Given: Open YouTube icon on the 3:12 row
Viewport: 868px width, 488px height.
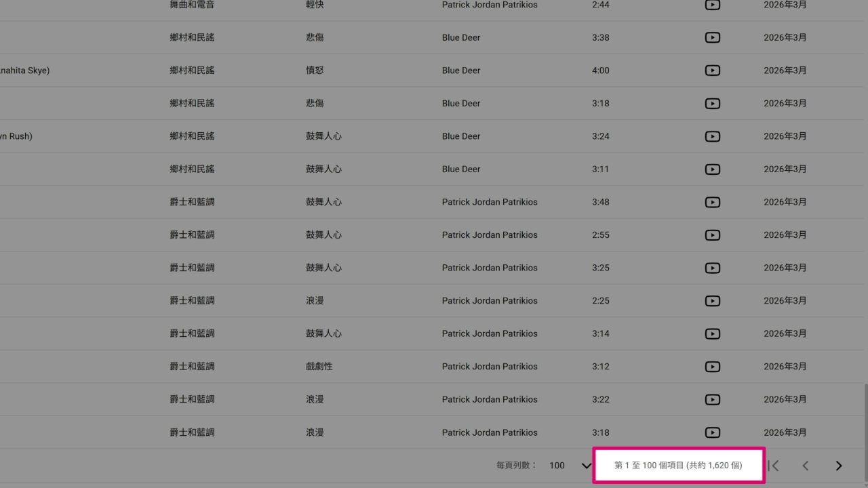Looking at the screenshot, I should (712, 367).
